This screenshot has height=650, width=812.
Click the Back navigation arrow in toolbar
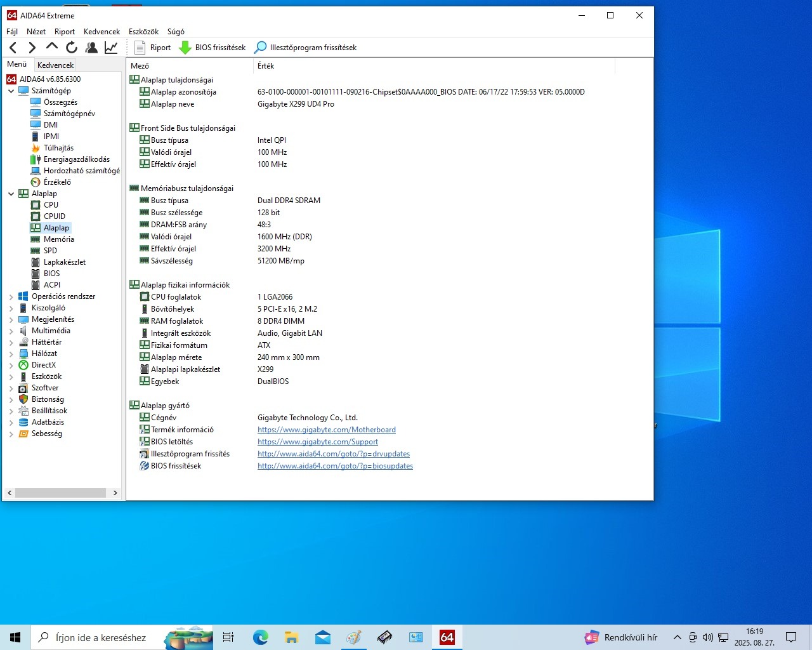pyautogui.click(x=13, y=48)
